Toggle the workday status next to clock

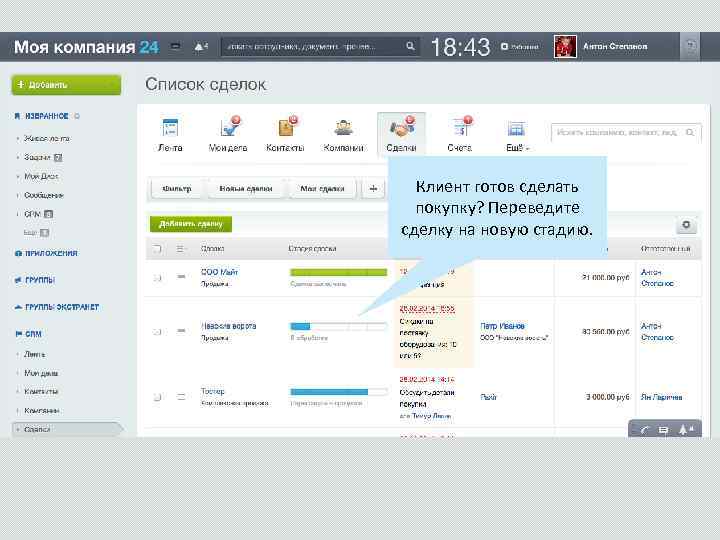coord(519,46)
